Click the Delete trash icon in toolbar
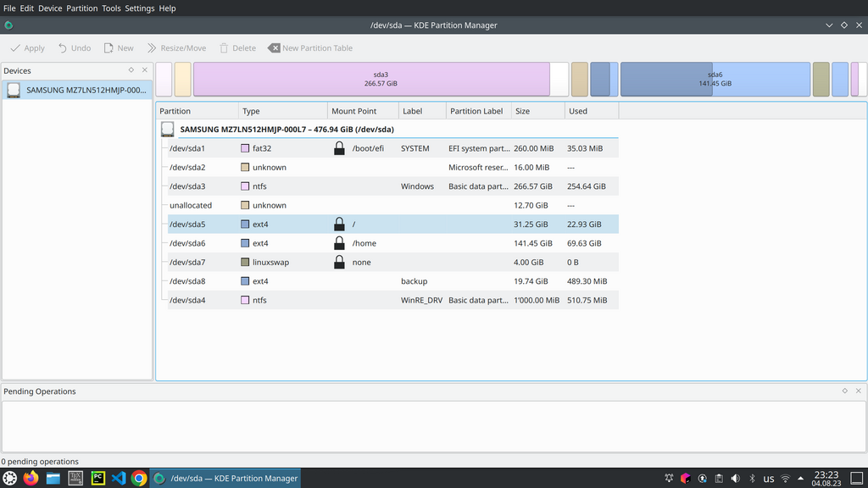The width and height of the screenshot is (868, 488). click(x=224, y=48)
